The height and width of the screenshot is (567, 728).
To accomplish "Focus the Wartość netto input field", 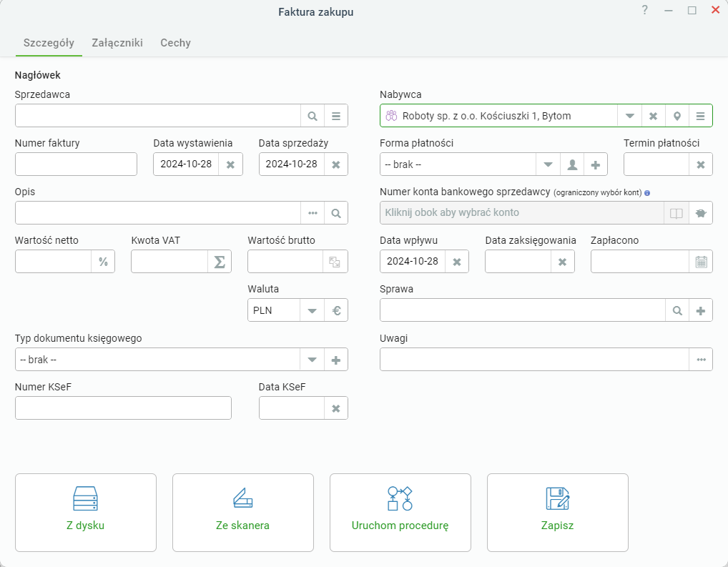I will pyautogui.click(x=54, y=262).
